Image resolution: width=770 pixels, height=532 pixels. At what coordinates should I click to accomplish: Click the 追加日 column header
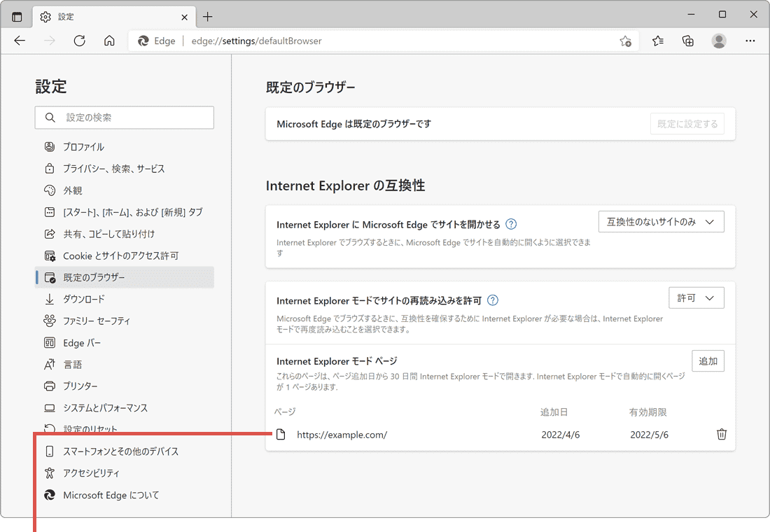coord(554,412)
